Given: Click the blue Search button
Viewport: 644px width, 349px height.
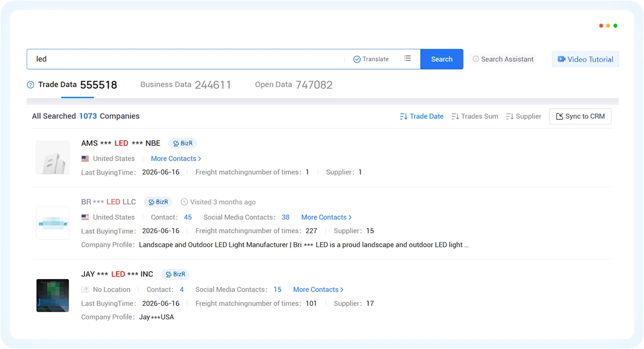Looking at the screenshot, I should pos(442,59).
